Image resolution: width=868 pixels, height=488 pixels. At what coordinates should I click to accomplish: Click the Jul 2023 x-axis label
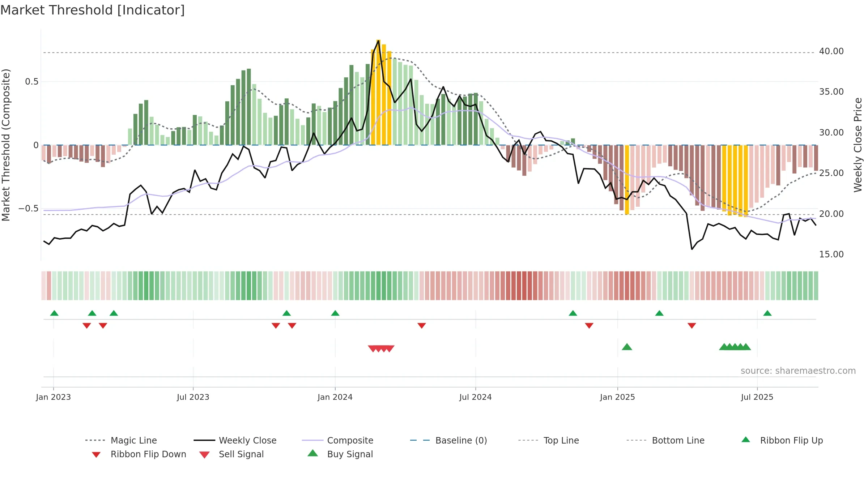pyautogui.click(x=193, y=397)
